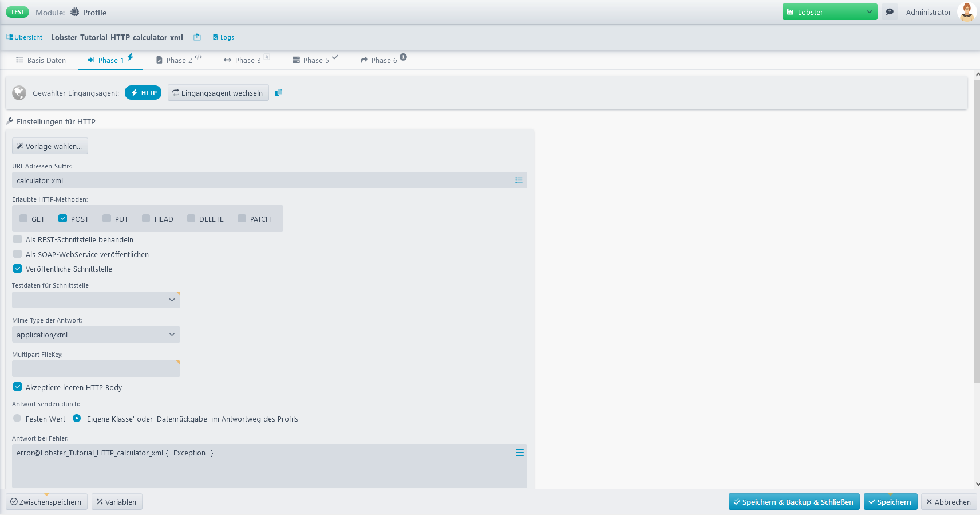Screen dimensions: 980x515
Task: Open the Logs link
Action: pyautogui.click(x=223, y=37)
